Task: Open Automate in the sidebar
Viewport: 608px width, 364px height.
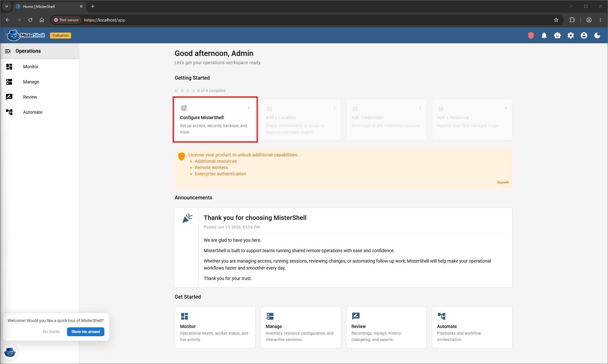Action: coord(40,112)
